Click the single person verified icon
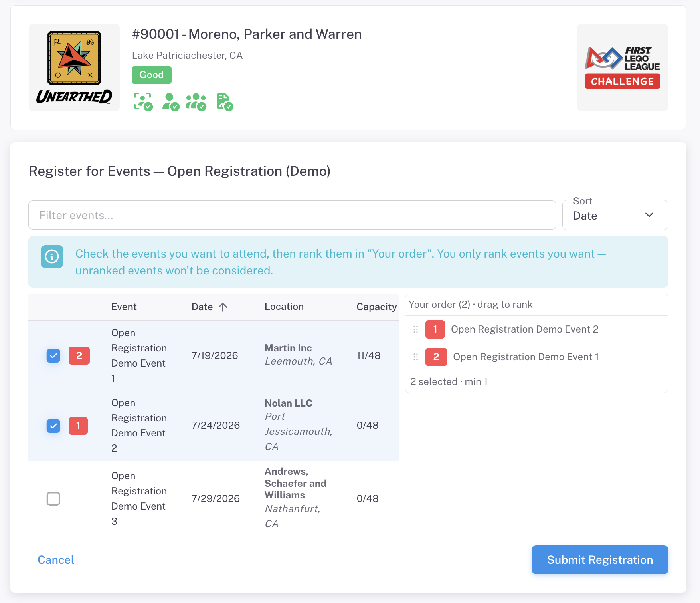This screenshot has width=700, height=603. point(171,101)
